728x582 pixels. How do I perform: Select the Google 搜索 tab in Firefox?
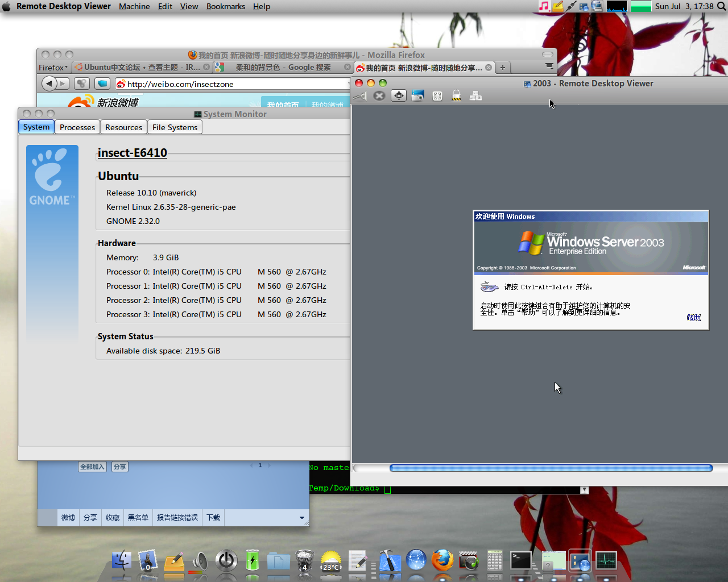tap(283, 67)
